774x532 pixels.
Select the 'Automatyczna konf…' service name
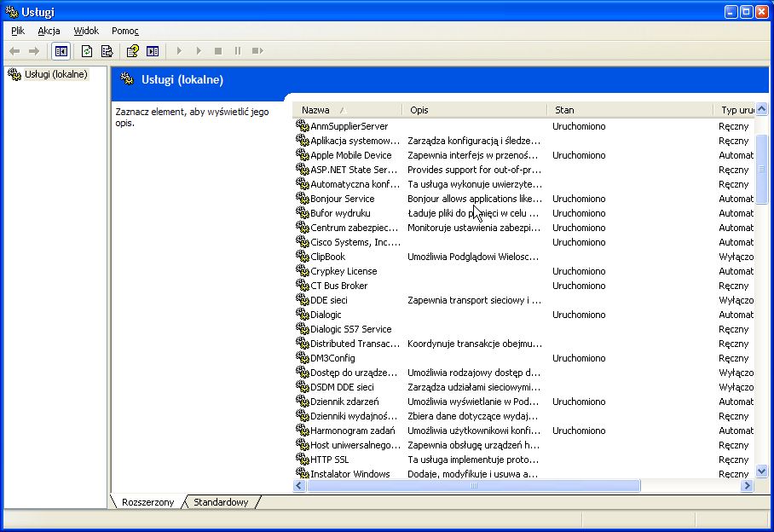coord(355,184)
